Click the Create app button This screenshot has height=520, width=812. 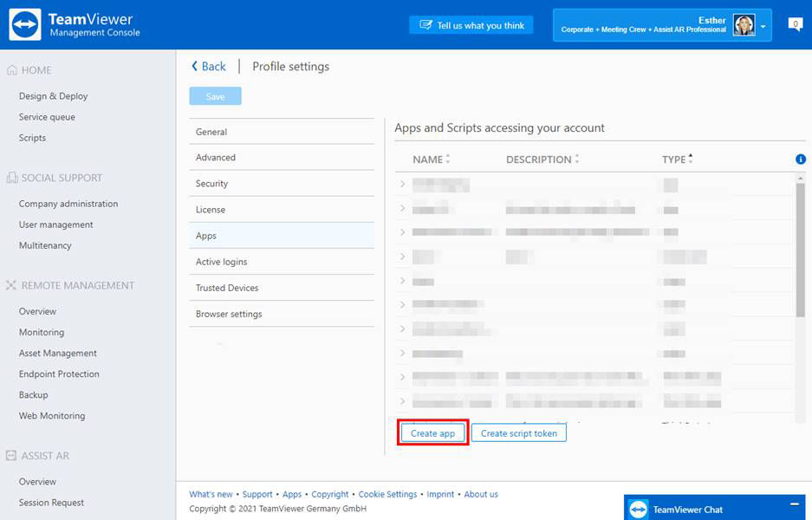click(433, 433)
